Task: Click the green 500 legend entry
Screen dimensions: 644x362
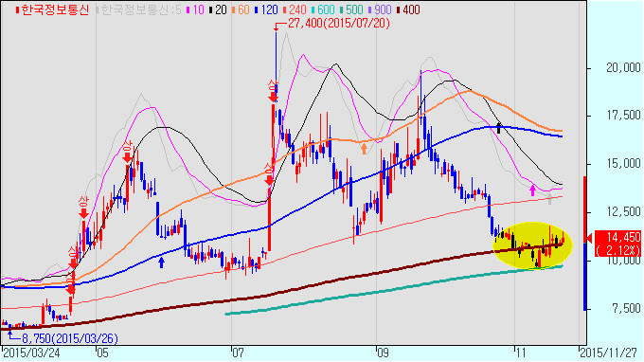Action: pyautogui.click(x=351, y=9)
